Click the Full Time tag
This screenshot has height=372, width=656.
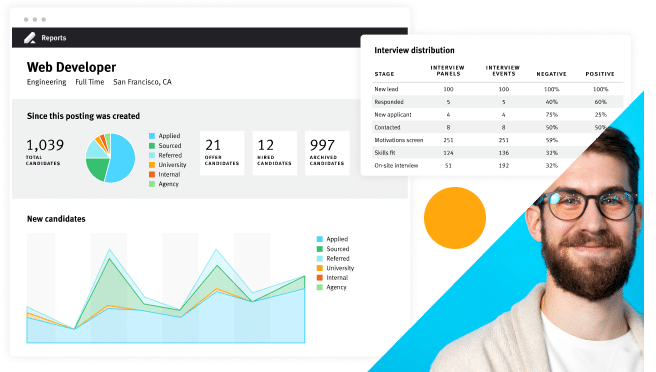click(90, 82)
